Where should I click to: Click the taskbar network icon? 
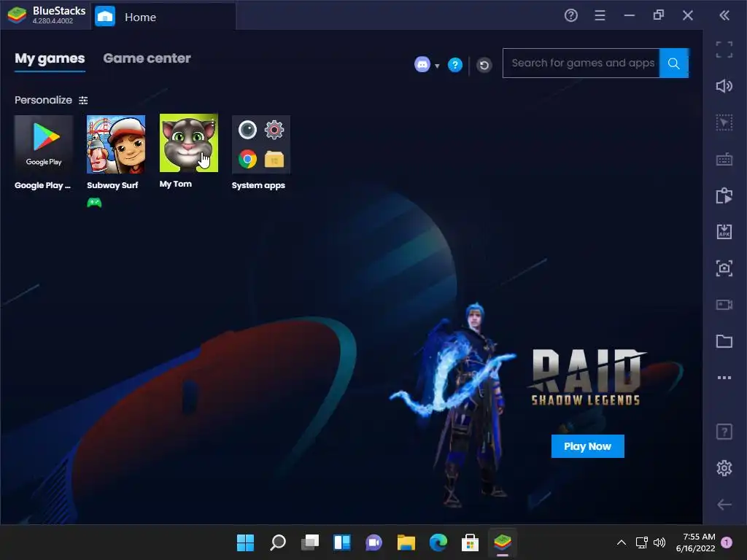[641, 542]
